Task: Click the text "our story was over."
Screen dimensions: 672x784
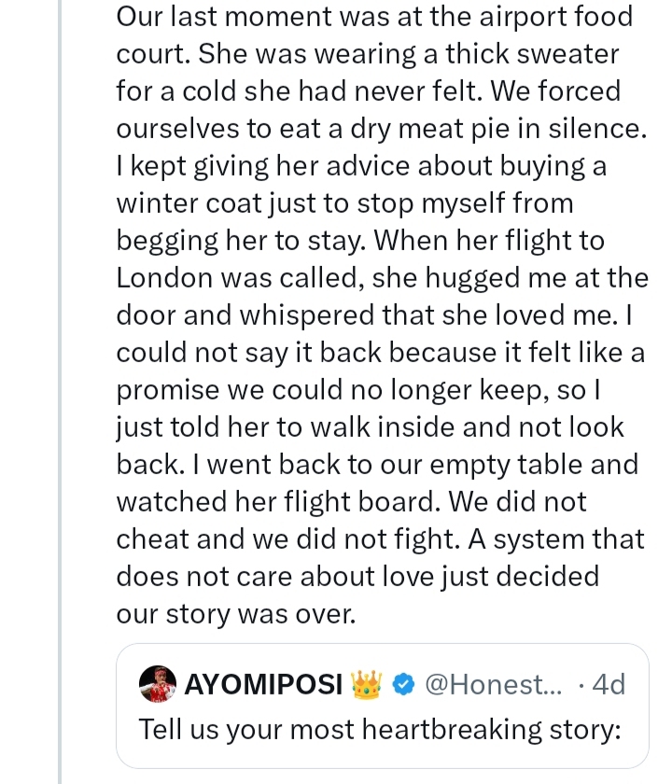Action: coord(235,613)
